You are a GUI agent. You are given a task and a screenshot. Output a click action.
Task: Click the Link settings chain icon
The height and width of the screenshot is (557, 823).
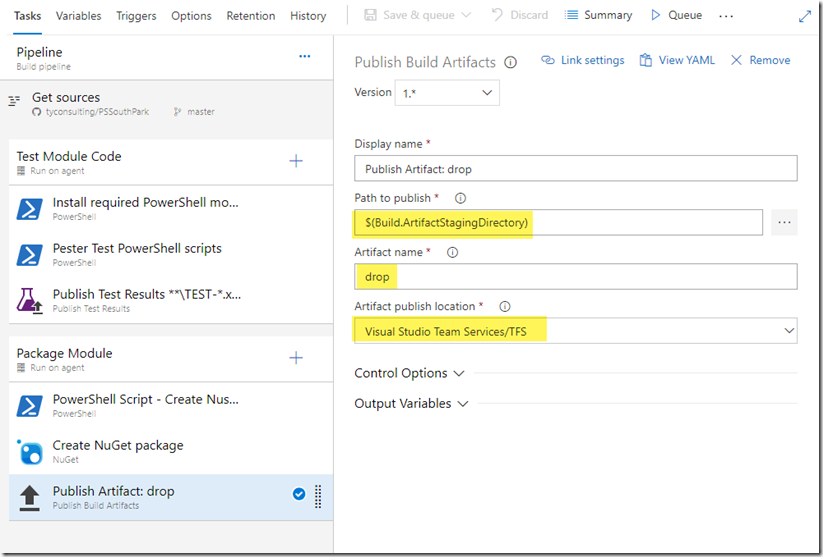pyautogui.click(x=548, y=60)
